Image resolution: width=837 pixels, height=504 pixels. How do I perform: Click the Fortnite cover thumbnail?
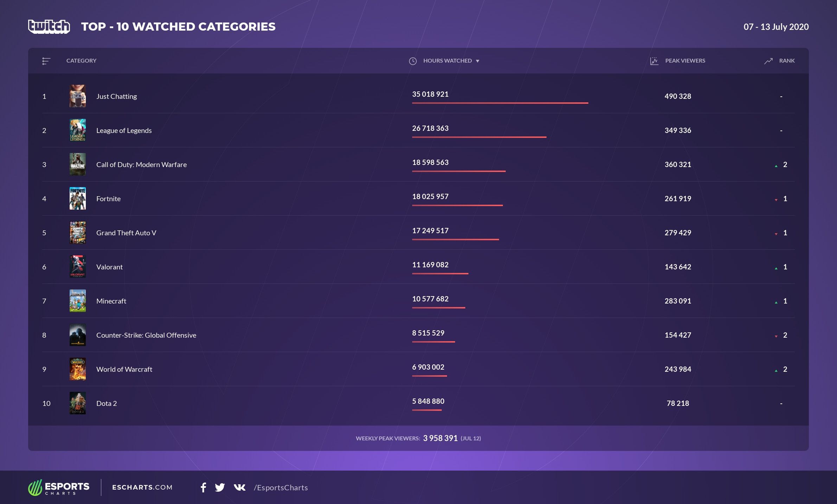78,198
